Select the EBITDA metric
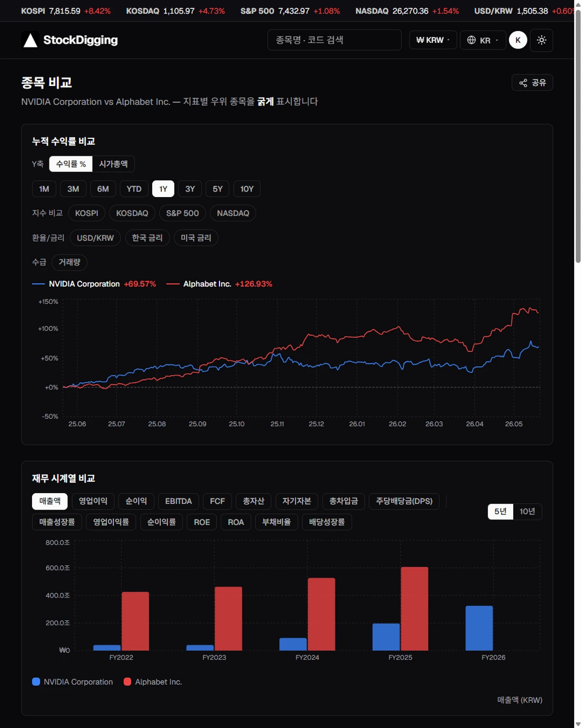Image resolution: width=582 pixels, height=728 pixels. pyautogui.click(x=178, y=501)
